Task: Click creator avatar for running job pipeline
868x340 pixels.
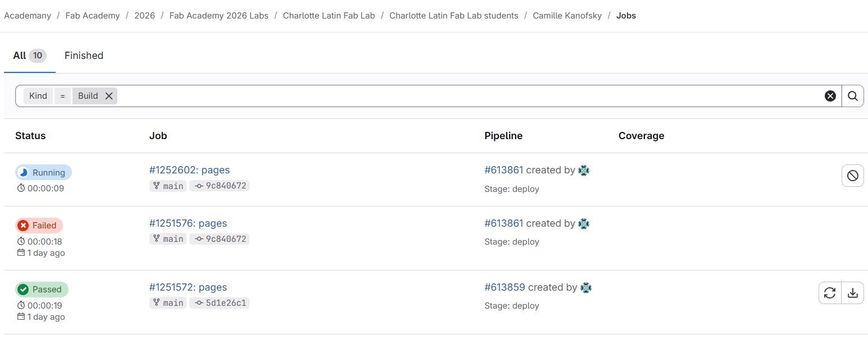Action: tap(584, 171)
